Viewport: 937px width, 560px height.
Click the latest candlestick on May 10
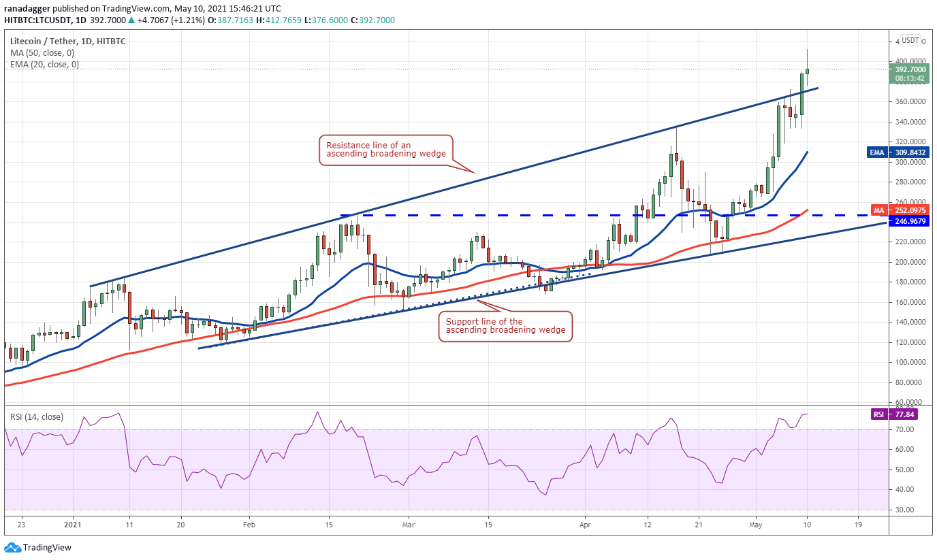pyautogui.click(x=807, y=70)
